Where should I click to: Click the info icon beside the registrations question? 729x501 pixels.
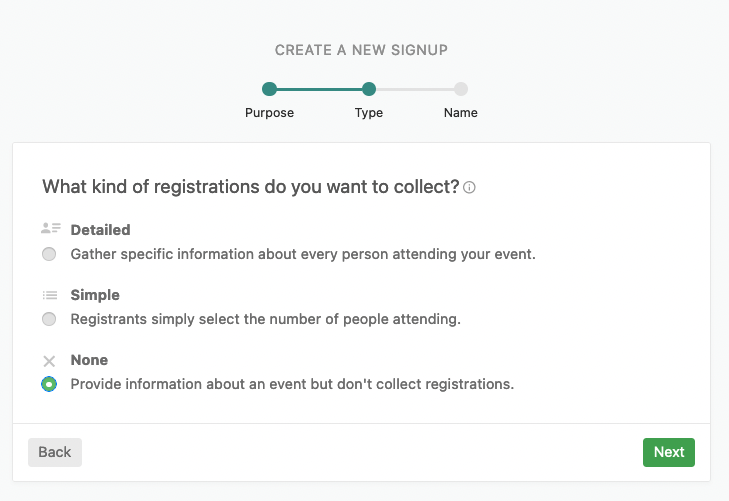470,188
